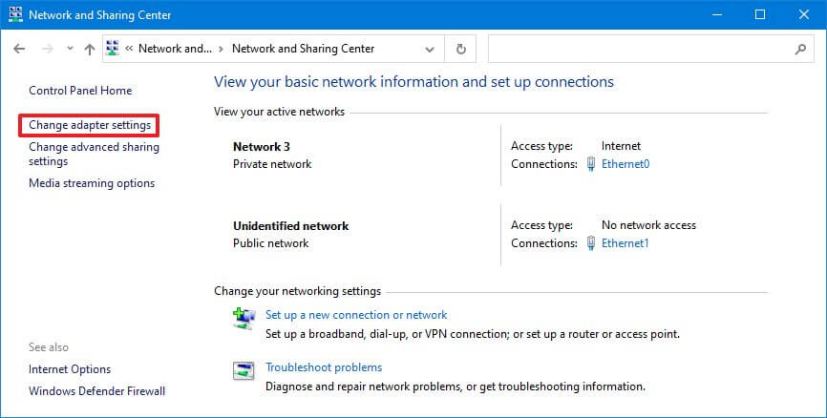Click the new connection setup icon
Screen dimensions: 827x418
coord(244,318)
